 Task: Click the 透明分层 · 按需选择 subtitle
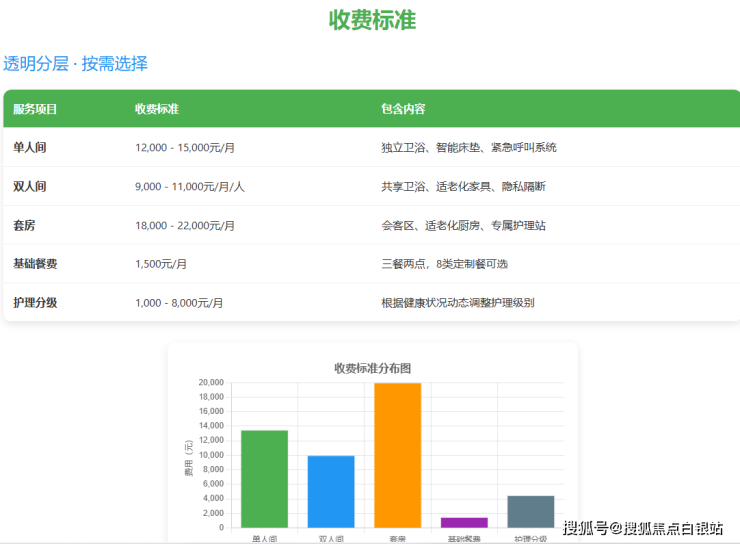75,64
